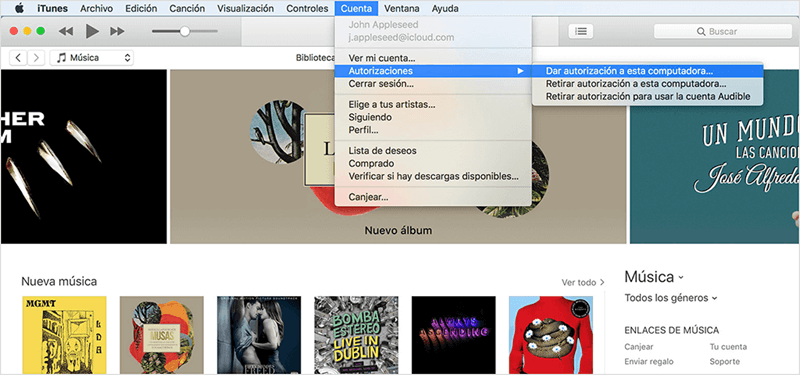Click the Buscar search field
800x375 pixels.
coord(723,31)
